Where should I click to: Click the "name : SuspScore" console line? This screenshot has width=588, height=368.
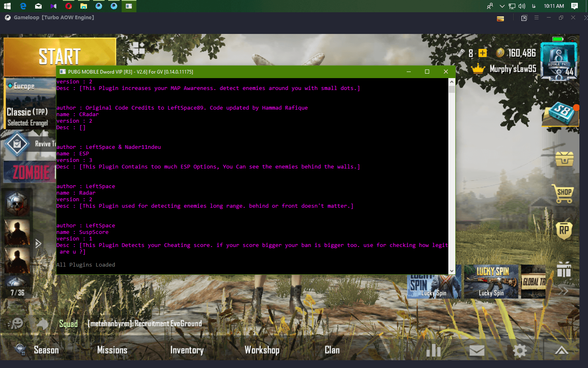pyautogui.click(x=82, y=232)
